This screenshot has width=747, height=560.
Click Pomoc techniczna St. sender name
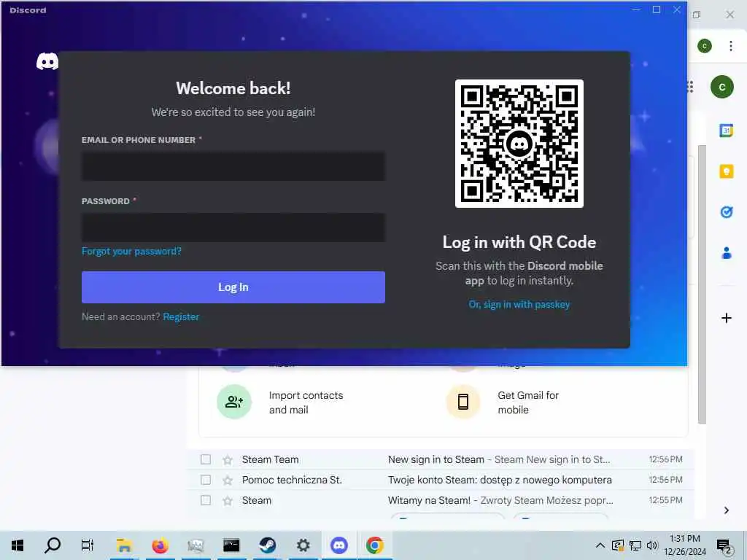292,480
